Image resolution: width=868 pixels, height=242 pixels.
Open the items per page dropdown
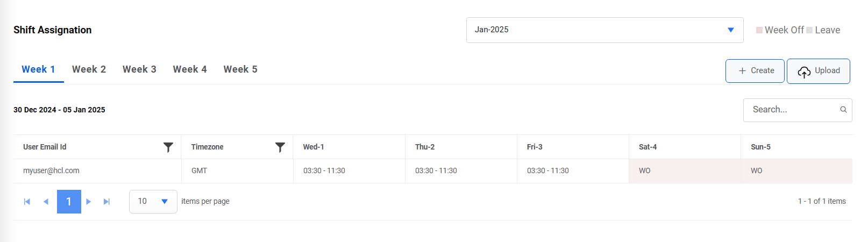click(x=165, y=202)
